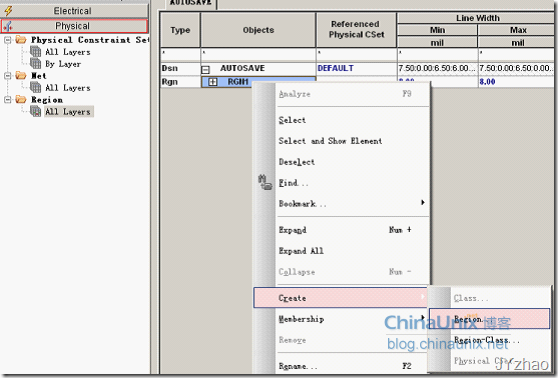Collapse the Physical Constraint Set tree node
The image size is (558, 378).
(x=7, y=40)
